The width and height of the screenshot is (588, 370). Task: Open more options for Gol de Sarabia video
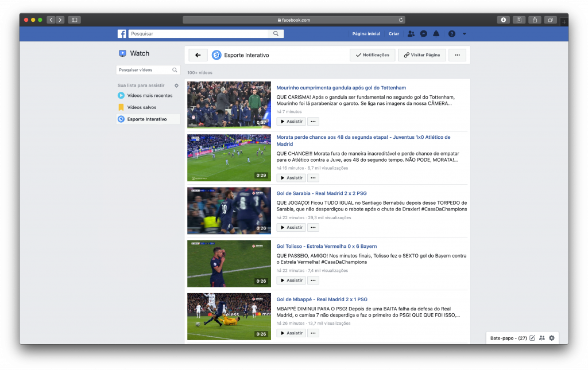coord(313,227)
